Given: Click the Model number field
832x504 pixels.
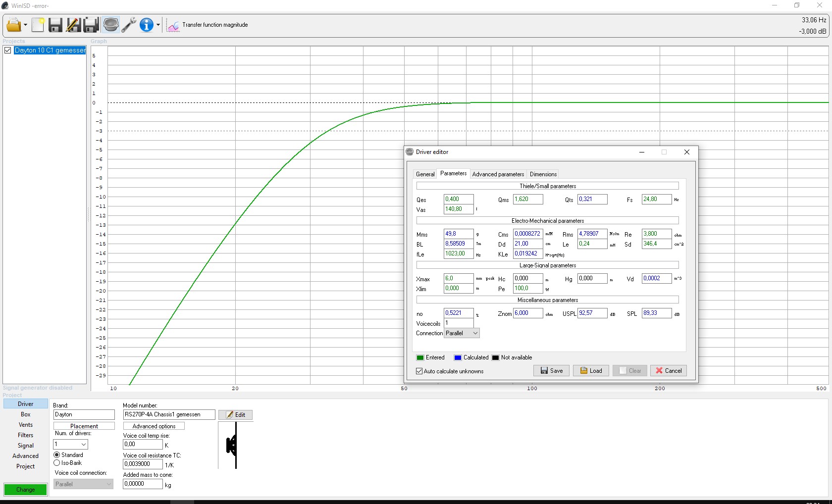Looking at the screenshot, I should coord(169,415).
